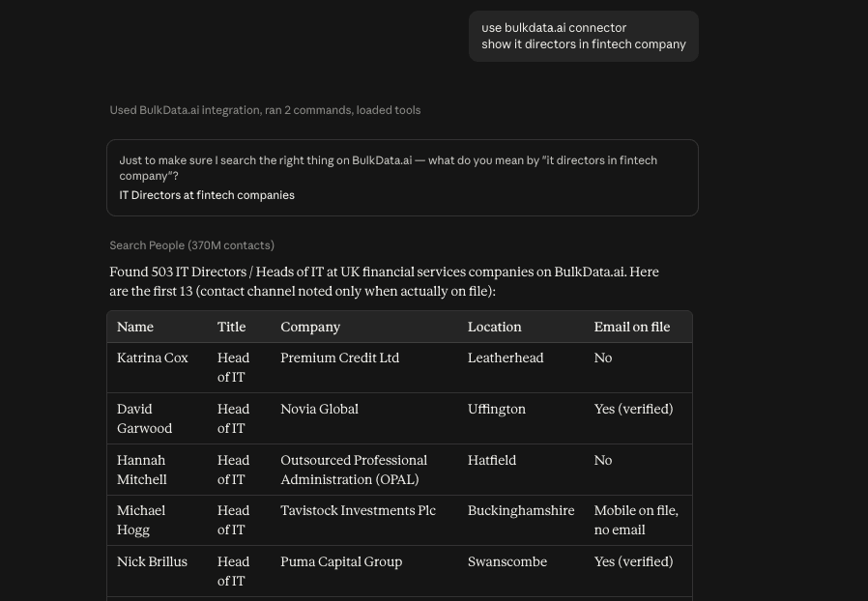Expand the 'Search People (370M contacts)' step
The image size is (868, 601).
tap(191, 245)
